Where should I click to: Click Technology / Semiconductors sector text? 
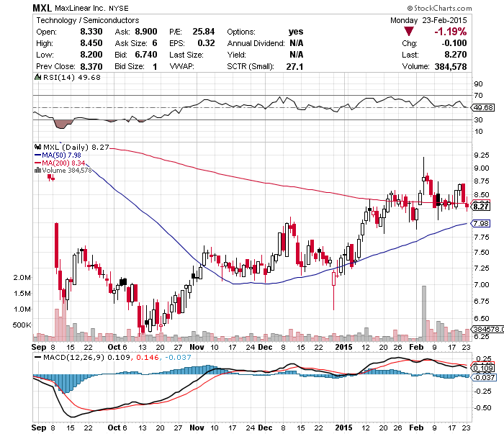[88, 20]
